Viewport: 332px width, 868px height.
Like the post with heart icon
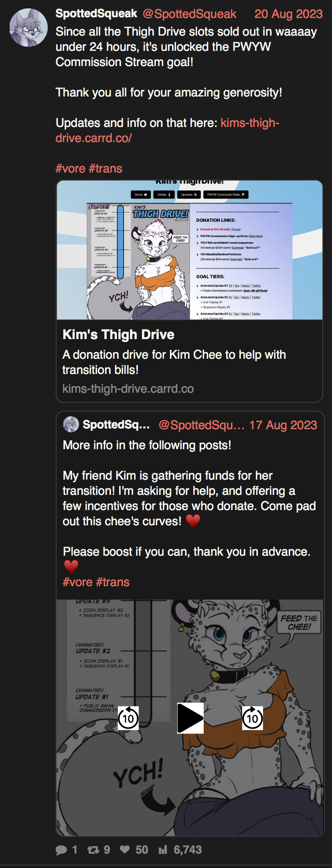(x=125, y=849)
